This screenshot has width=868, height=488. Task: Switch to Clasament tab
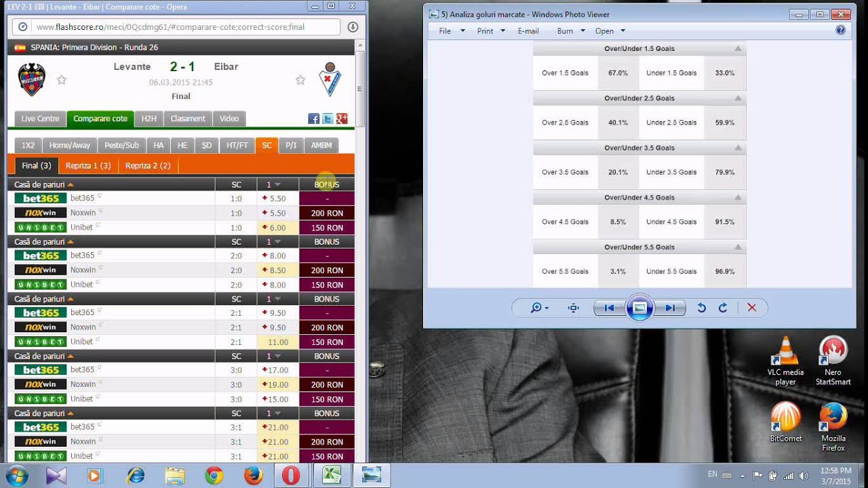188,119
